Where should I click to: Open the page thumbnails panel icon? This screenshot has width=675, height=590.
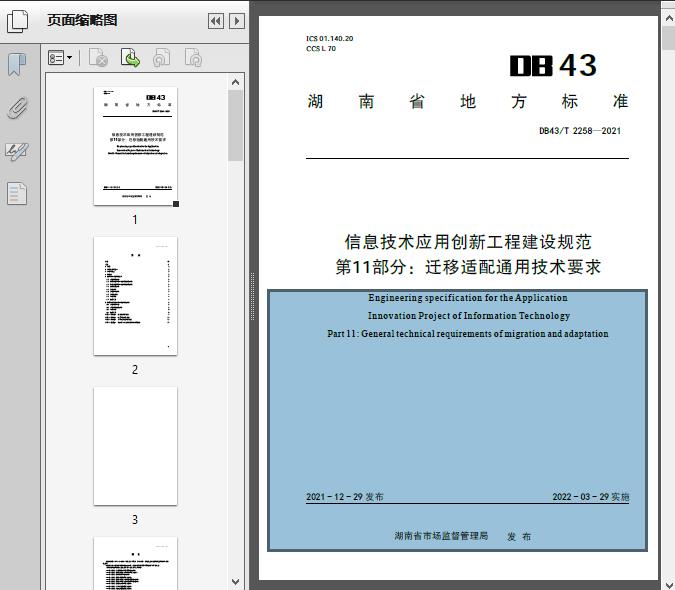(x=18, y=20)
